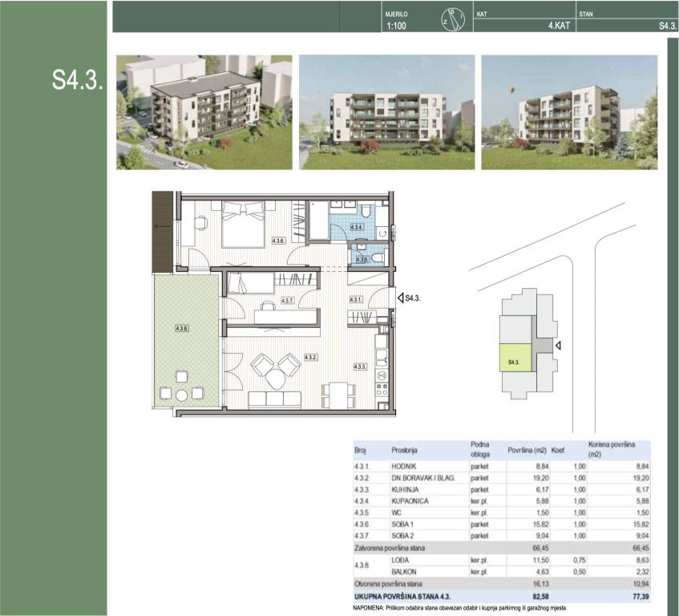Click the toilet icon in WC 4.3.5

point(378,256)
